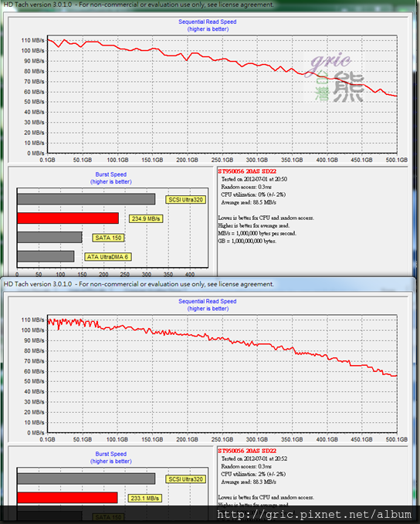Select the red burst speed bar in upper window

(68, 218)
